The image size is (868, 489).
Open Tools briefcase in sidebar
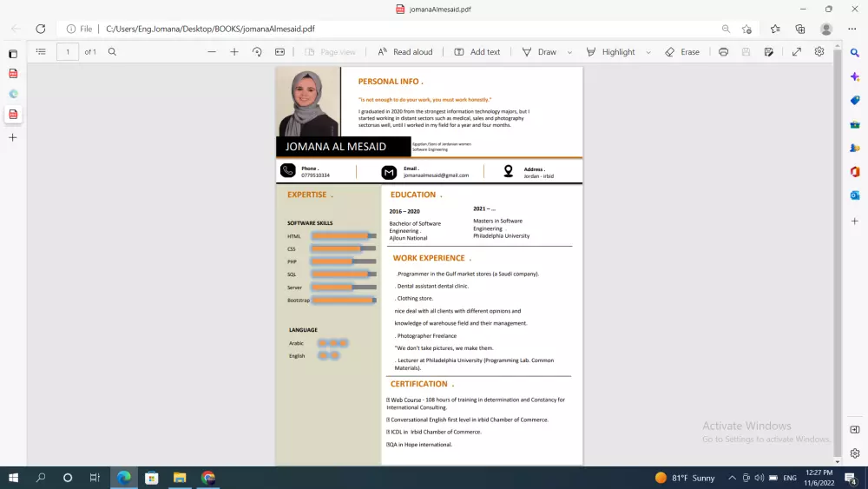tap(855, 124)
